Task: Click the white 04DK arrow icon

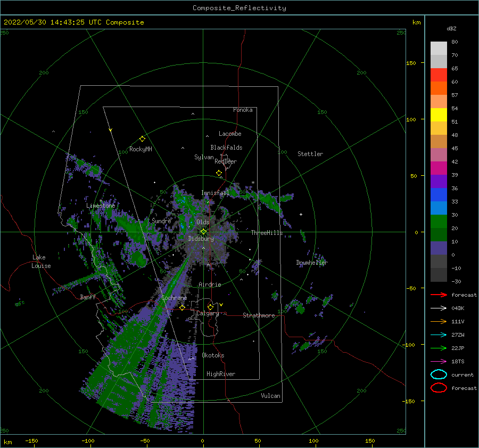Action: tap(439, 308)
